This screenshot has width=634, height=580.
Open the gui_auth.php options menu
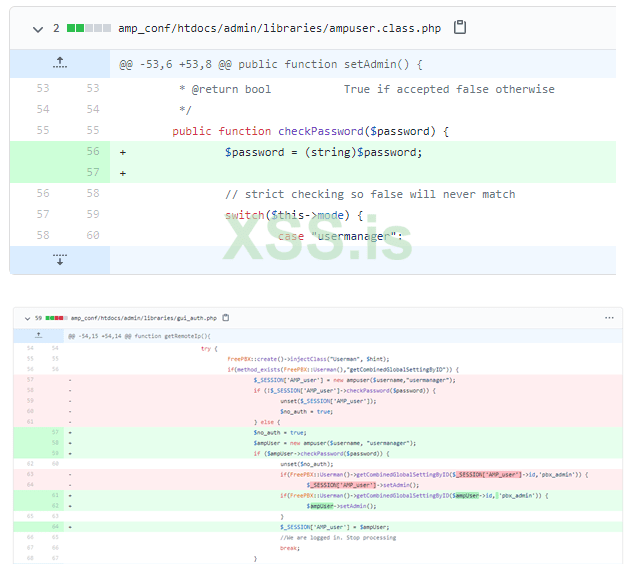point(608,317)
